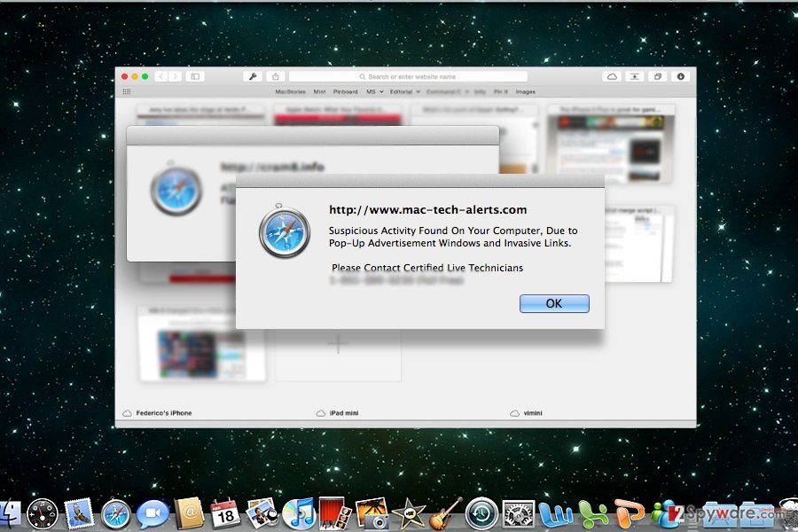
Task: Open Dashboard gauge icon in Dock
Action: (x=43, y=513)
